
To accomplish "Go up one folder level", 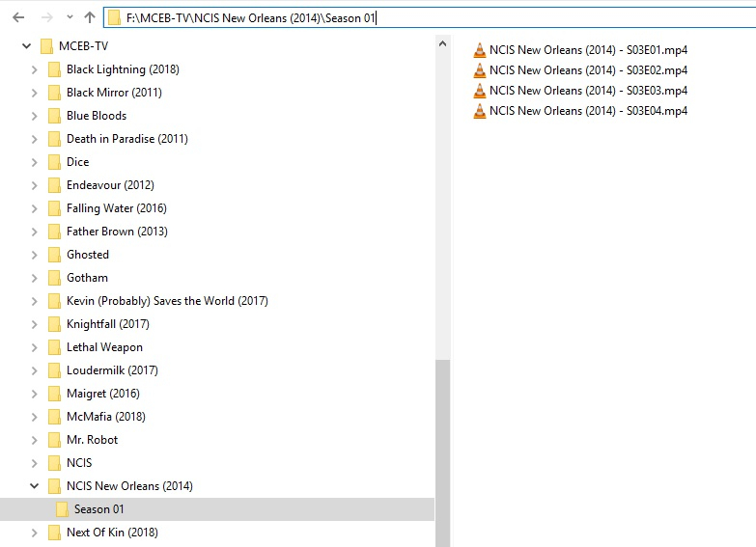I will click(90, 17).
